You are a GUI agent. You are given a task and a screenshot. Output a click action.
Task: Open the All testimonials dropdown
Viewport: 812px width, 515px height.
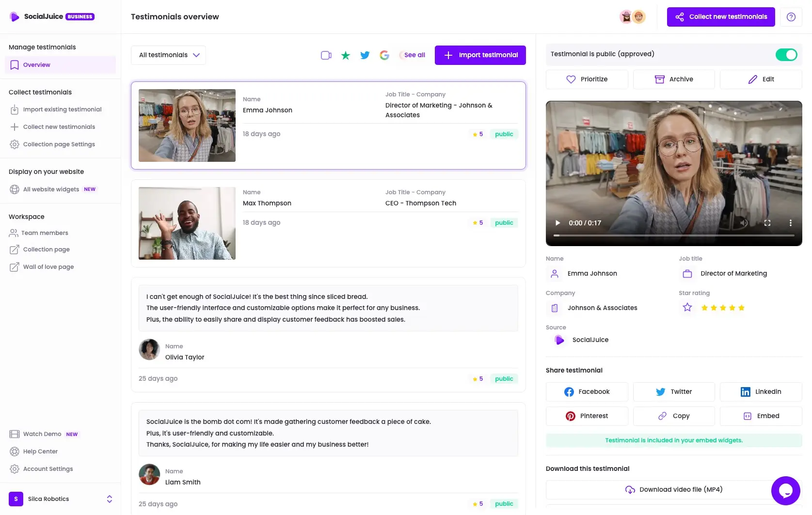coord(169,55)
